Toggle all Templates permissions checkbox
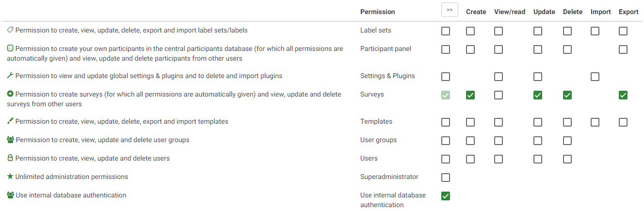The width and height of the screenshot is (644, 211). click(446, 123)
